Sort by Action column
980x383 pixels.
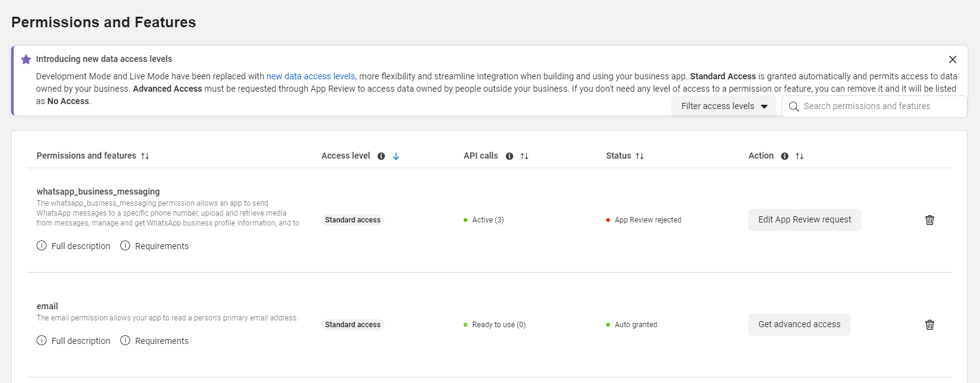pyautogui.click(x=800, y=156)
